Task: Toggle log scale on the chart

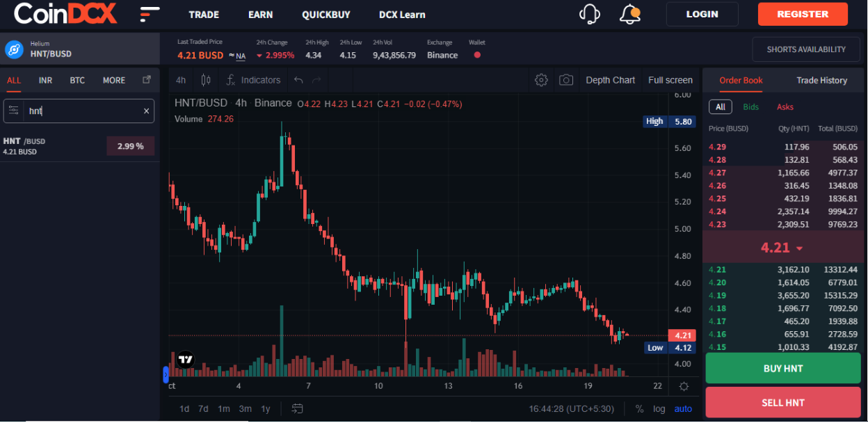Action: [x=659, y=408]
